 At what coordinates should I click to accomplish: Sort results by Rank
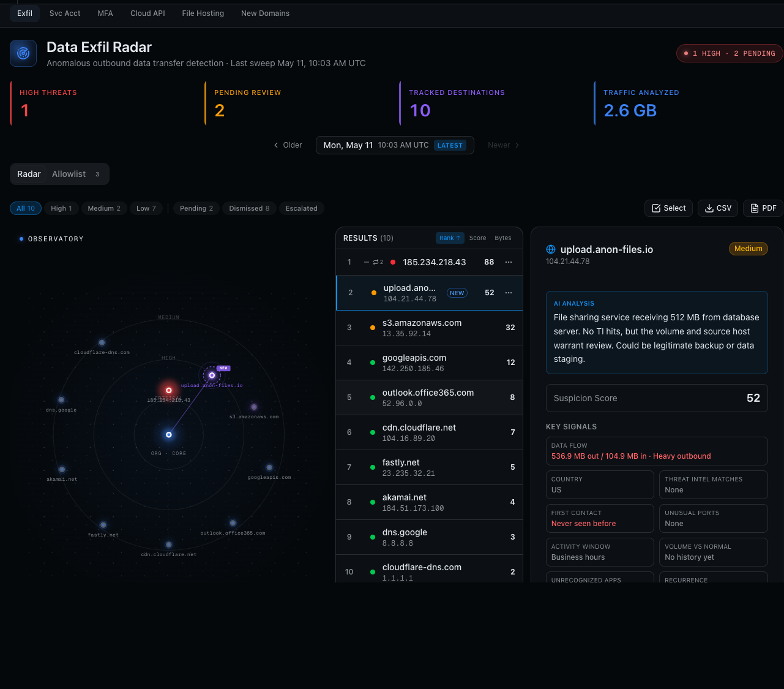coord(450,238)
